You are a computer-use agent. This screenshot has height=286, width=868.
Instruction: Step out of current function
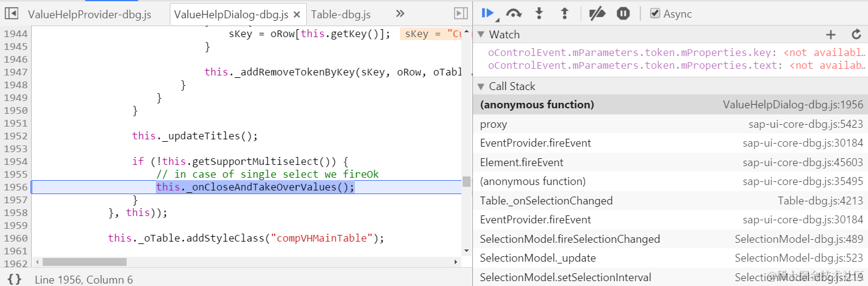click(x=564, y=13)
